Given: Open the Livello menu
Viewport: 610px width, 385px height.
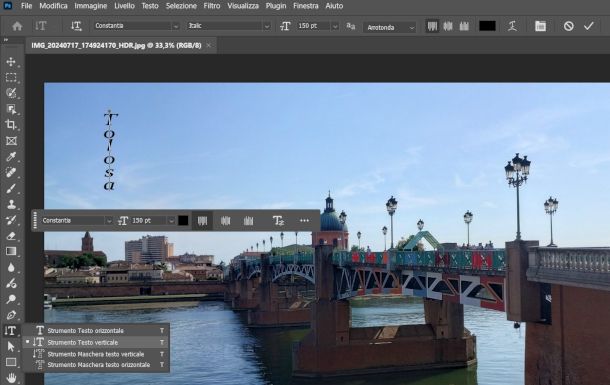Looking at the screenshot, I should (x=124, y=6).
